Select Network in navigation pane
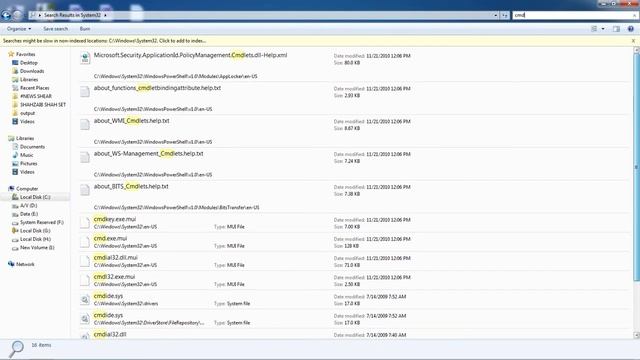Screen dimensions: 640x360 click(x=25, y=264)
